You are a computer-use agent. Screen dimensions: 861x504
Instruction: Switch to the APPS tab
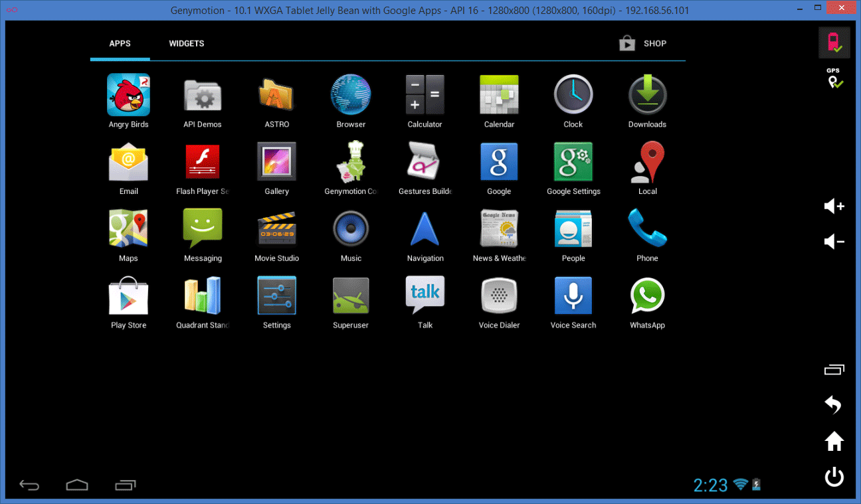120,43
